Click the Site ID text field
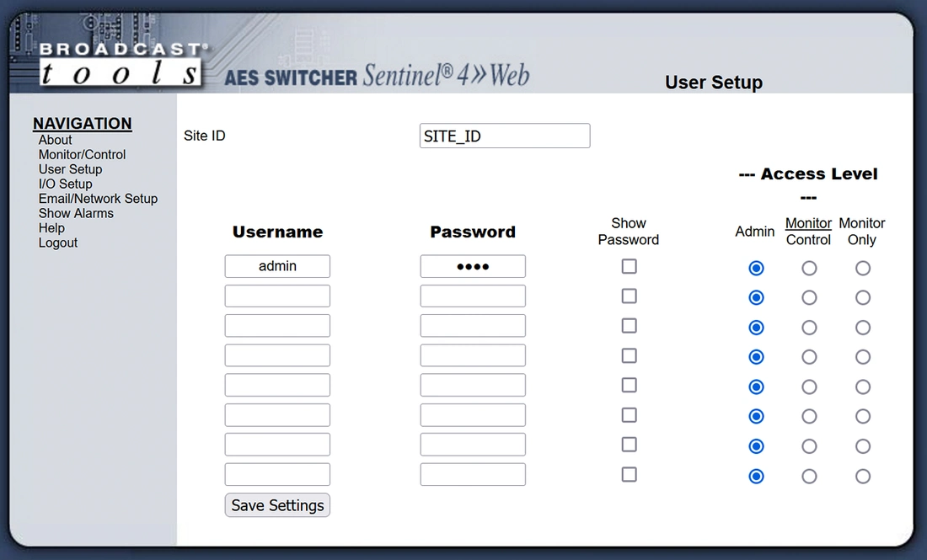The width and height of the screenshot is (927, 560). [505, 136]
